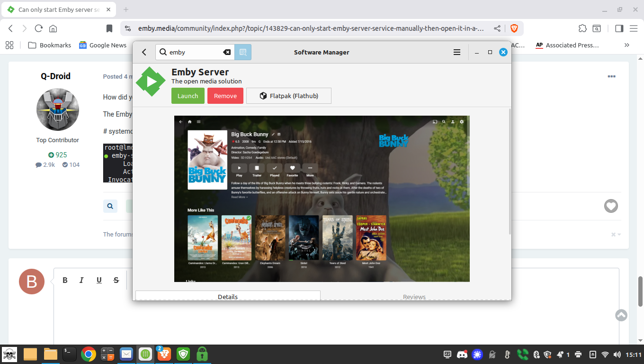The height and width of the screenshot is (364, 644).
Task: Open the Terminal from the taskbar
Action: tap(70, 354)
